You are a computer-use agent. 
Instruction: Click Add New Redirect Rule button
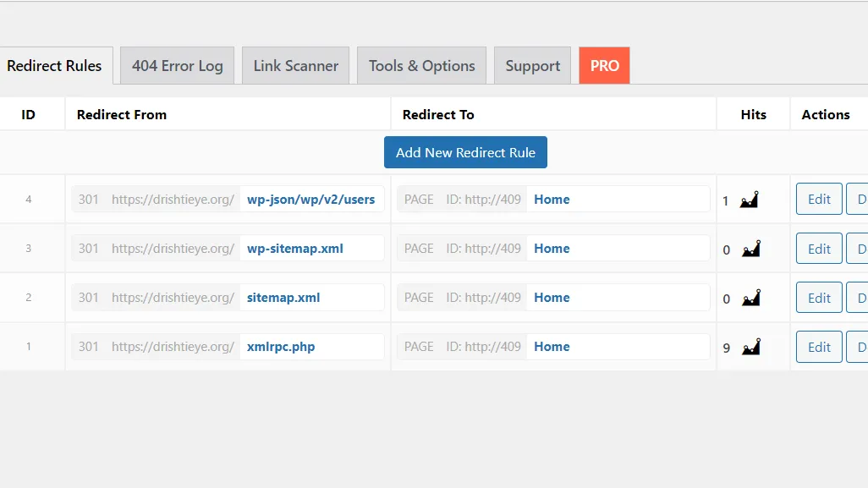point(465,152)
